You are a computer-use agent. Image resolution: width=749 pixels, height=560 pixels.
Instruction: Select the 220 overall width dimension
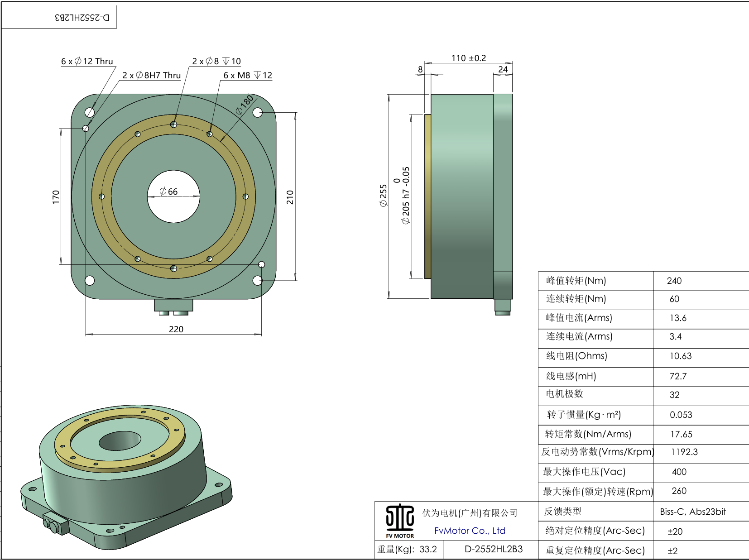(x=176, y=329)
